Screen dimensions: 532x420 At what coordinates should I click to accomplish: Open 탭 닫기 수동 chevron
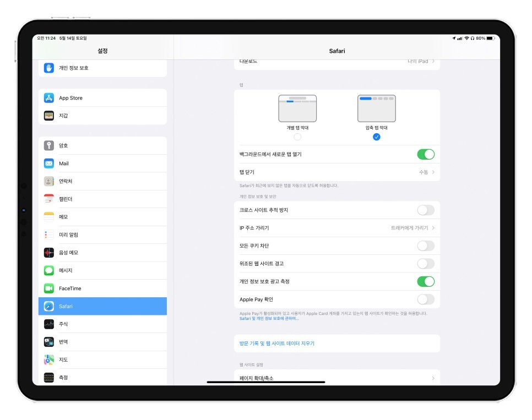pyautogui.click(x=433, y=172)
